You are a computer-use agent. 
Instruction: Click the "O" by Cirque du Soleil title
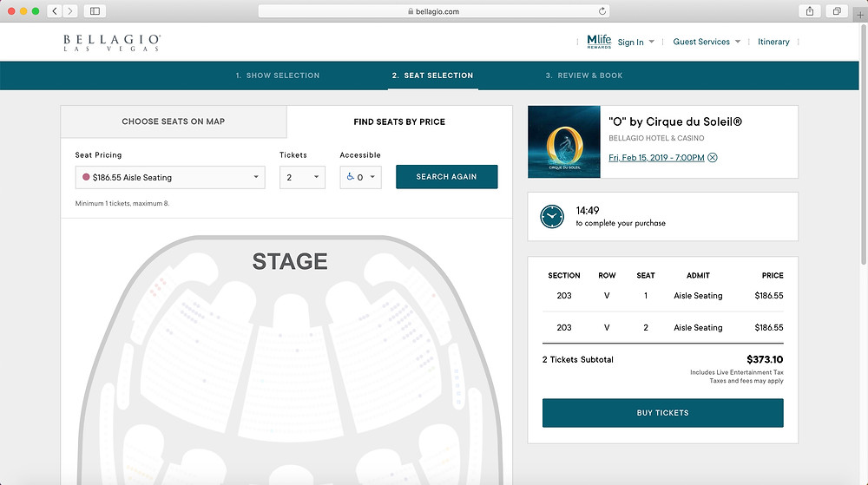point(675,121)
